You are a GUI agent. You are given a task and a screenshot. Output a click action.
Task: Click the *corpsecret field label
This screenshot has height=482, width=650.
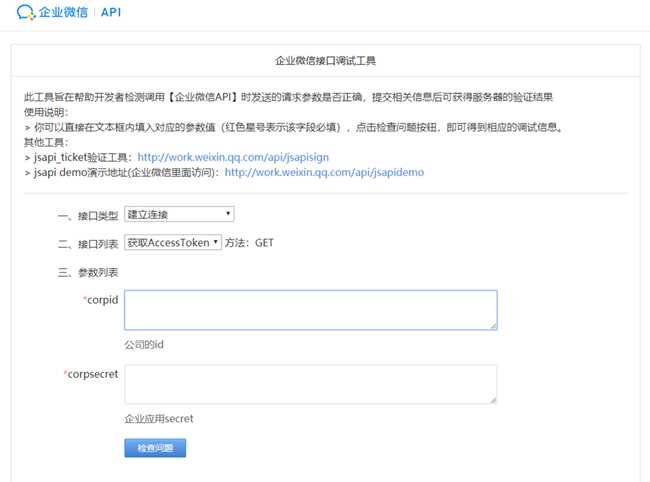[90, 374]
